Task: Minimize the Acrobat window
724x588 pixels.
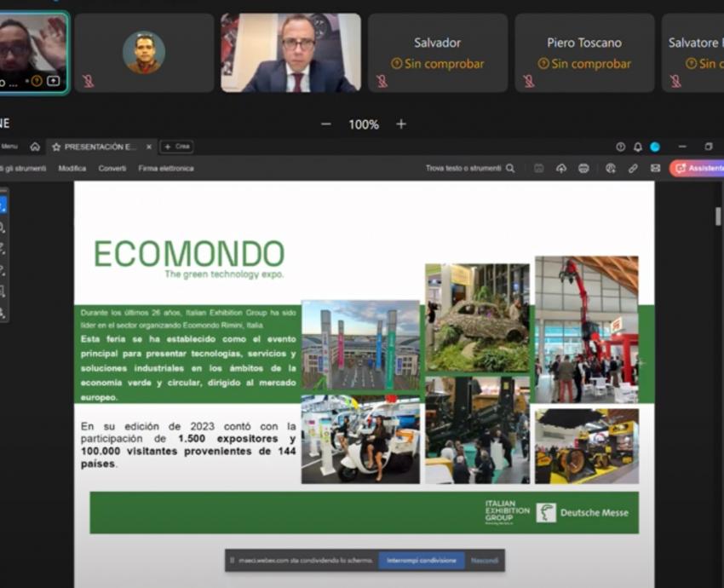Action: click(682, 147)
